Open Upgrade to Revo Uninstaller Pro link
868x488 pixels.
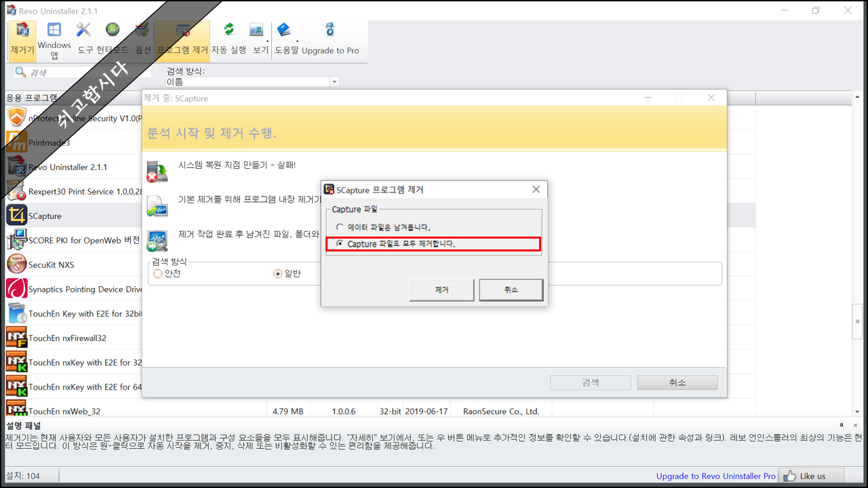click(x=716, y=476)
